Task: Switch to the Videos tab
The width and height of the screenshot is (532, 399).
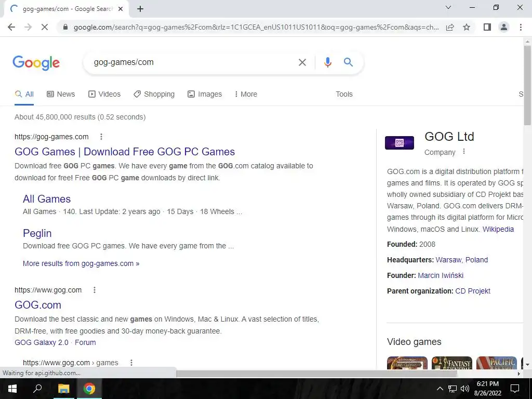Action: (104, 95)
